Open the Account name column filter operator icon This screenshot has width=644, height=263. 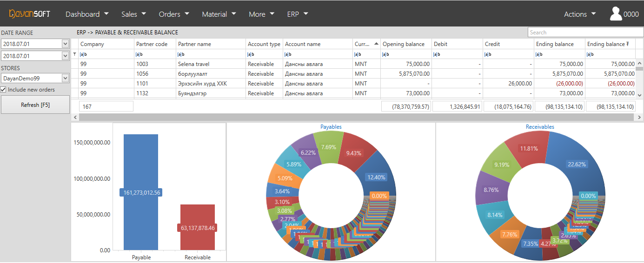coord(287,54)
